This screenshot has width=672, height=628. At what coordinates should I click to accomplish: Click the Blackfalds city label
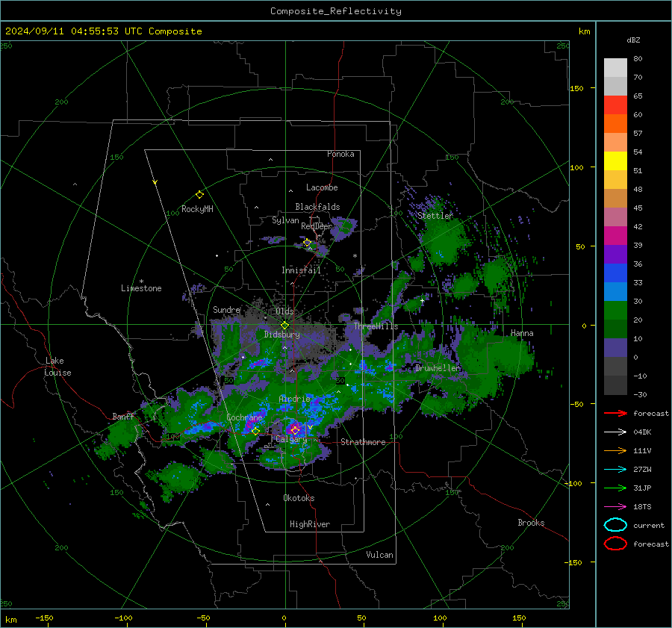point(317,207)
